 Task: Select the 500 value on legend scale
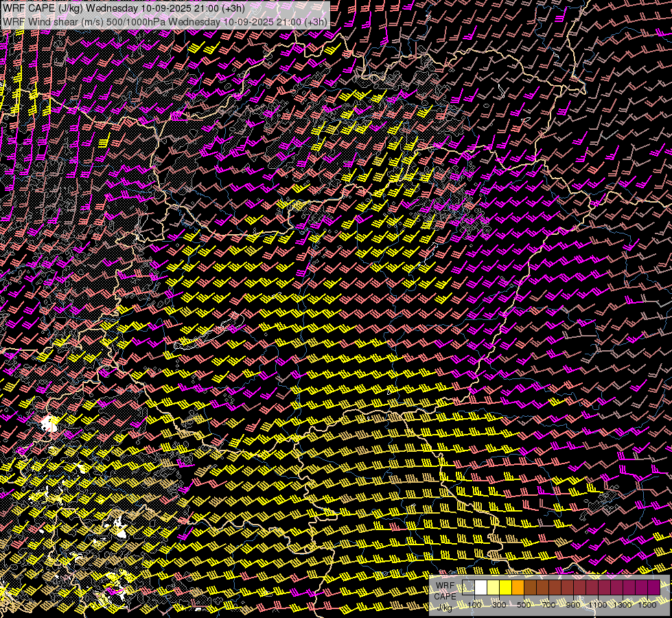pyautogui.click(x=524, y=604)
